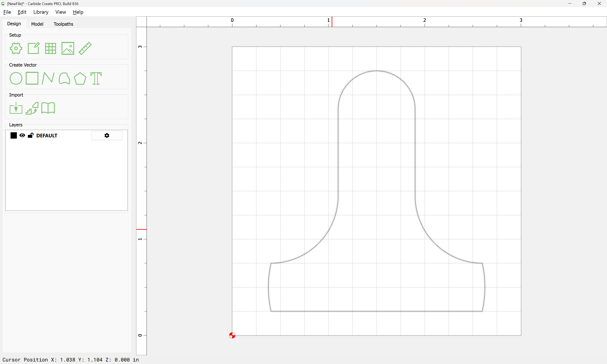Click the DEFAULT layer black color swatch
Screen dimensions: 607x364
tap(14, 135)
